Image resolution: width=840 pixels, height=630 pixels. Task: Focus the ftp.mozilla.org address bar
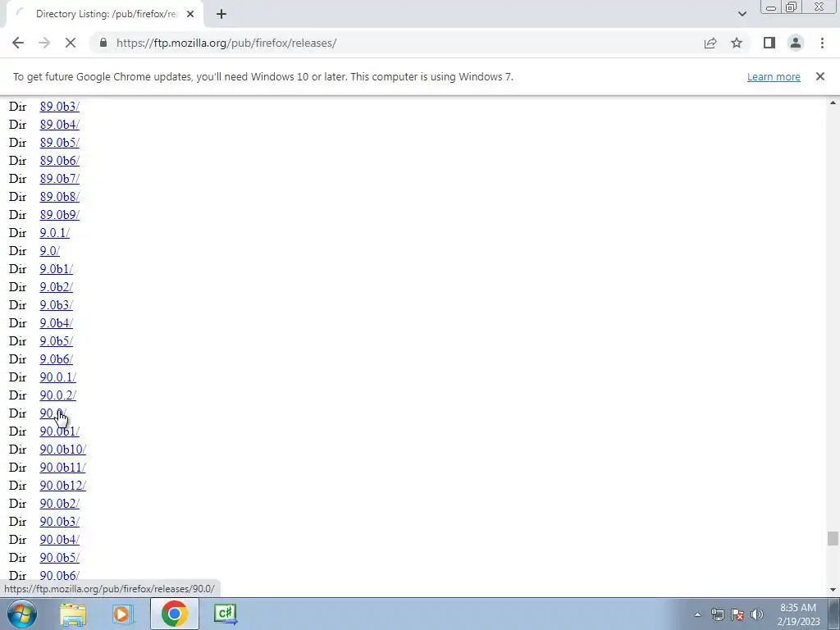[396, 43]
